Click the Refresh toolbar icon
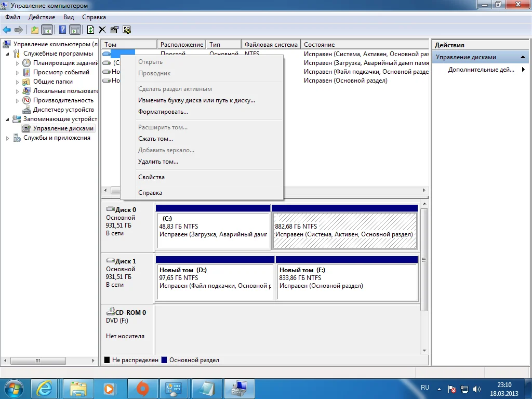Screen dimensions: 532x399 pos(91,30)
